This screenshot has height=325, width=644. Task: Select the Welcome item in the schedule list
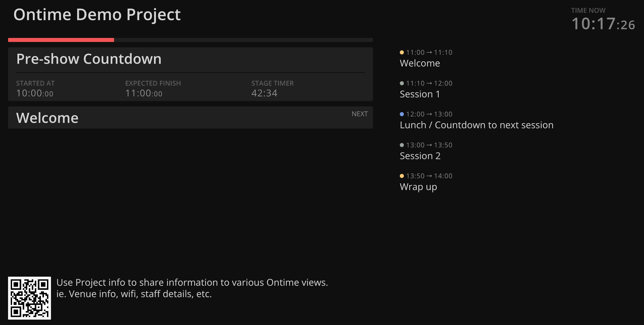tap(420, 63)
